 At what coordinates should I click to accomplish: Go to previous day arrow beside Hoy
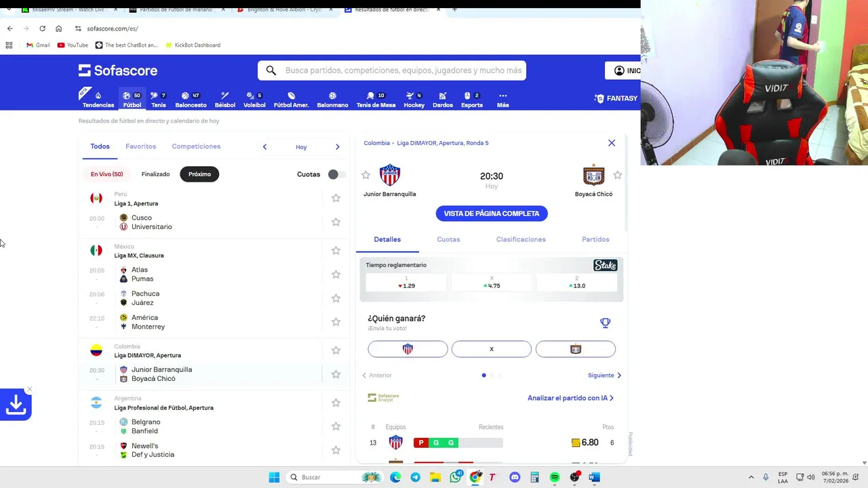[265, 146]
